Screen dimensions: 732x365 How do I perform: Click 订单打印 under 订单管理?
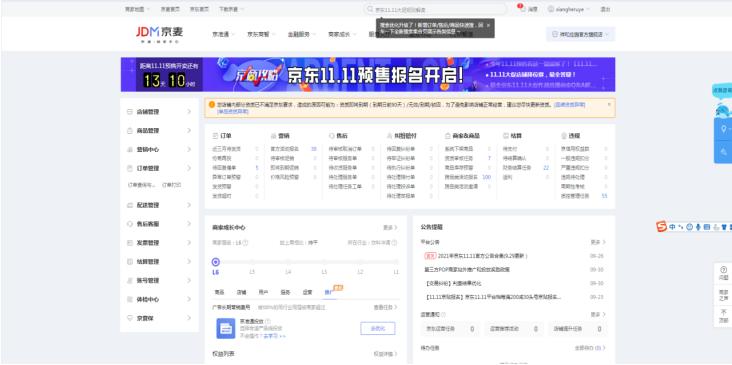[x=171, y=185]
